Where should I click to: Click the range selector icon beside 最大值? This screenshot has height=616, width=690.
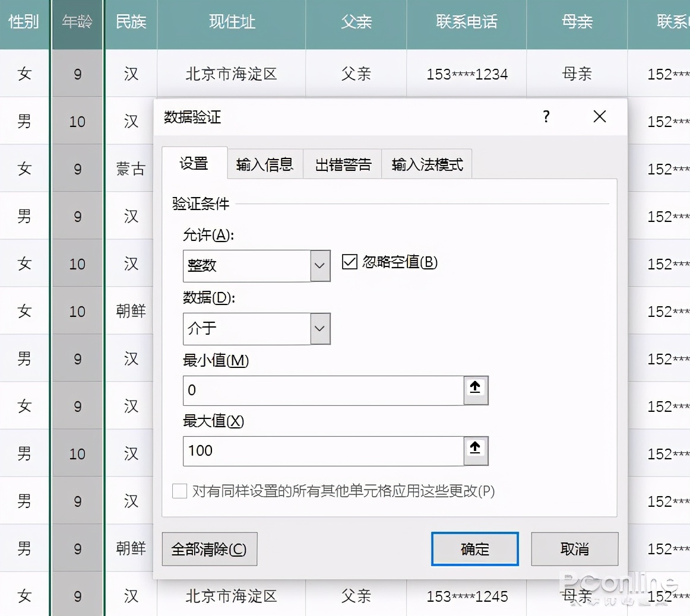[x=475, y=451]
